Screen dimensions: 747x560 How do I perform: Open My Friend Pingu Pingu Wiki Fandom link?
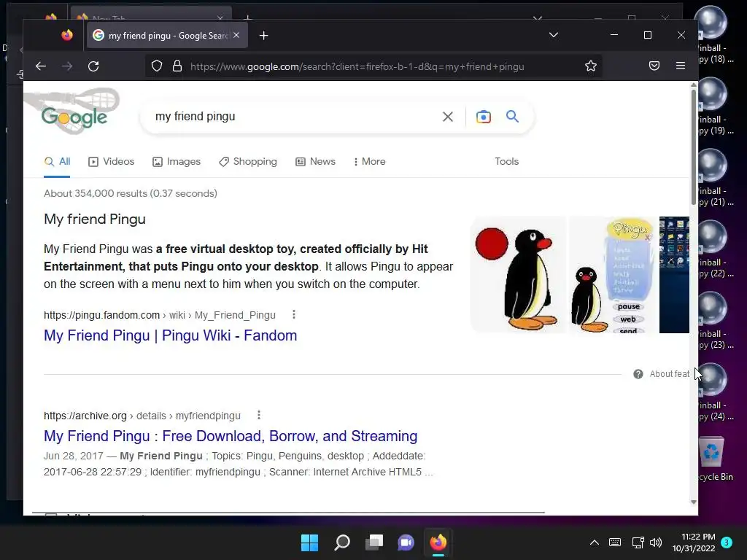tap(170, 335)
